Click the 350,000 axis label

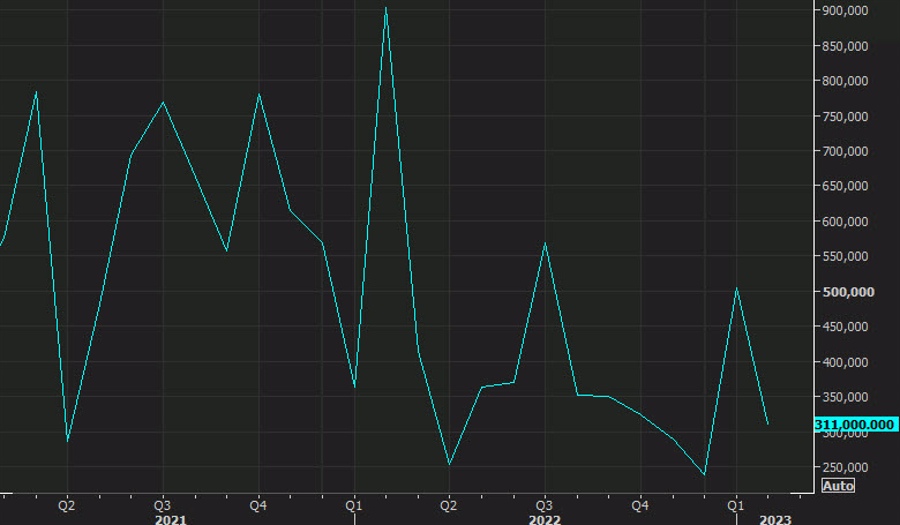point(845,397)
